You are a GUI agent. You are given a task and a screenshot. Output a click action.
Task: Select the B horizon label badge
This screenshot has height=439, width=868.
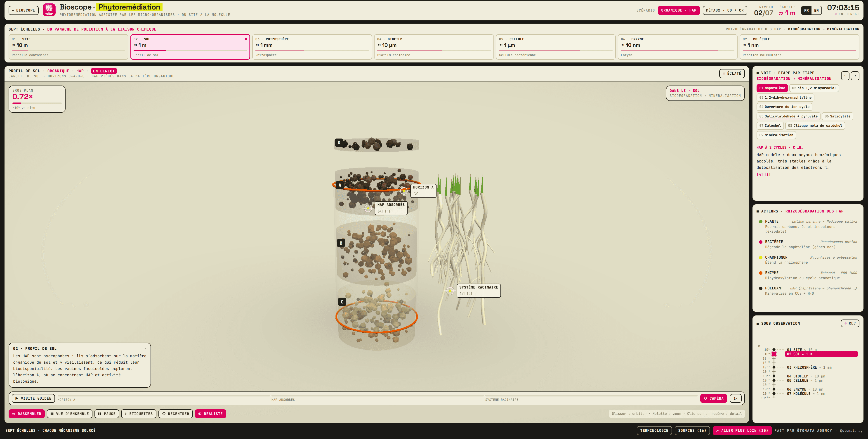pos(341,243)
